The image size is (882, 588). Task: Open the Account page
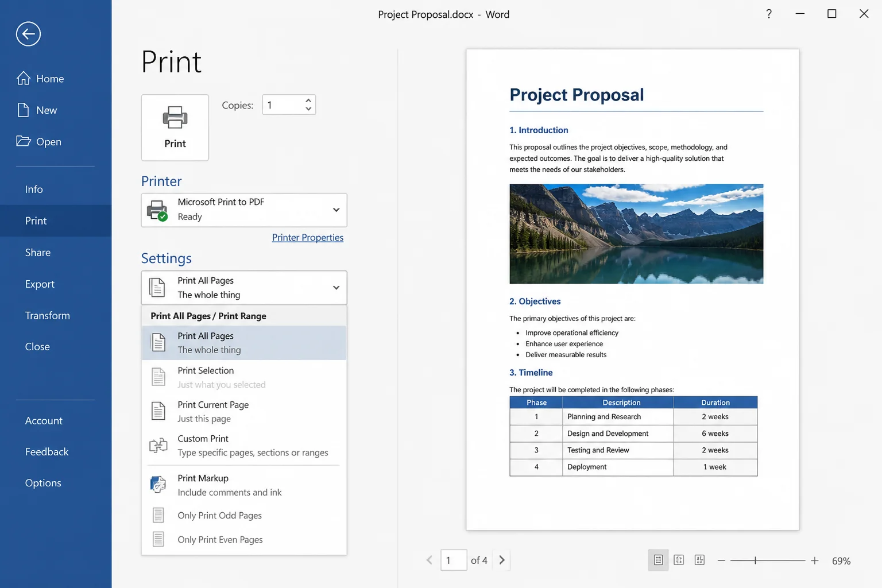pos(56,421)
